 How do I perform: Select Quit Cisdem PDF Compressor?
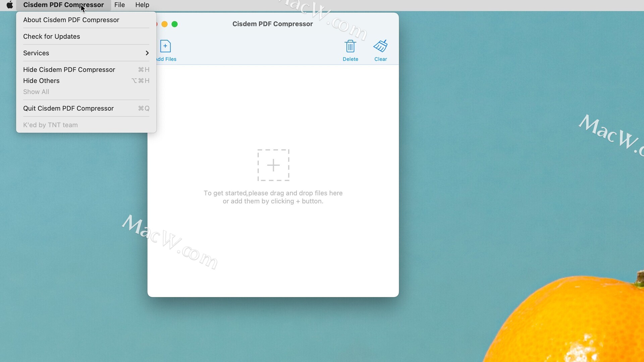click(86, 108)
